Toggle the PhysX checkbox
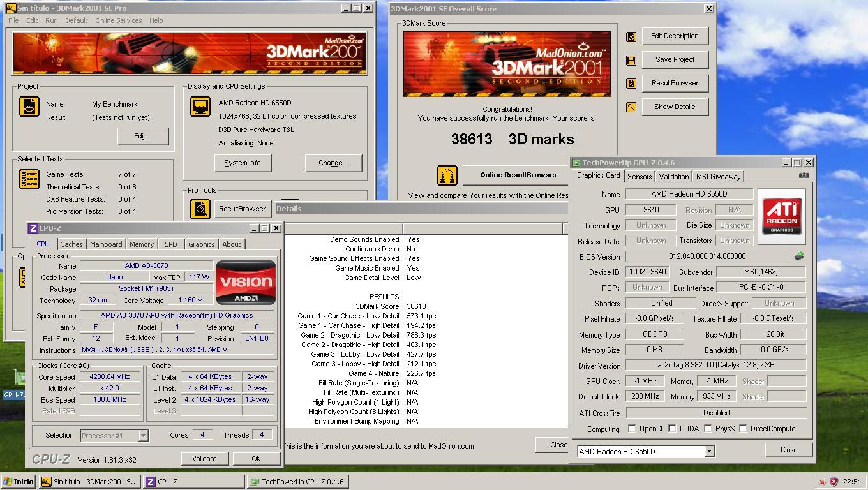Screen dimensions: 868x490 coord(708,429)
